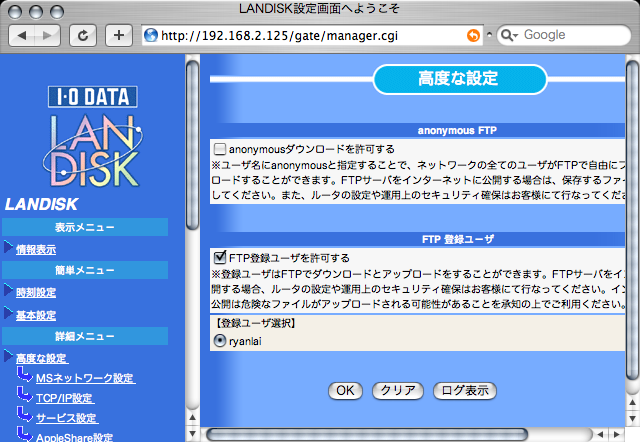This screenshot has width=640, height=442.
Task: Open the TCP/IP設定 link
Action: coord(65,398)
